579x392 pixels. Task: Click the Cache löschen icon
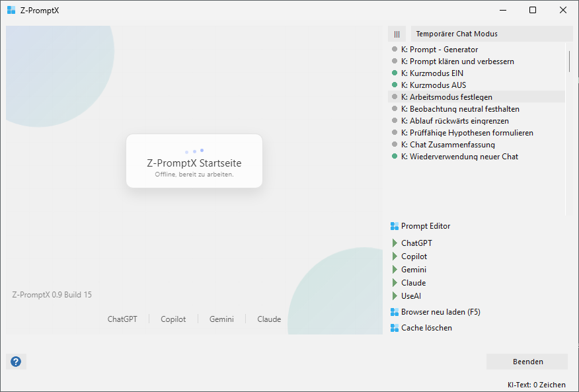395,328
